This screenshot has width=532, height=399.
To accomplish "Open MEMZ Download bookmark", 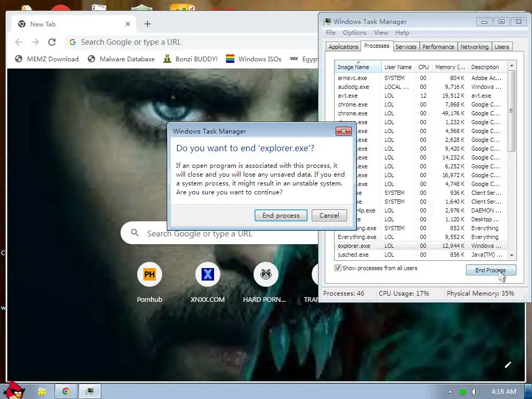I will click(x=47, y=59).
